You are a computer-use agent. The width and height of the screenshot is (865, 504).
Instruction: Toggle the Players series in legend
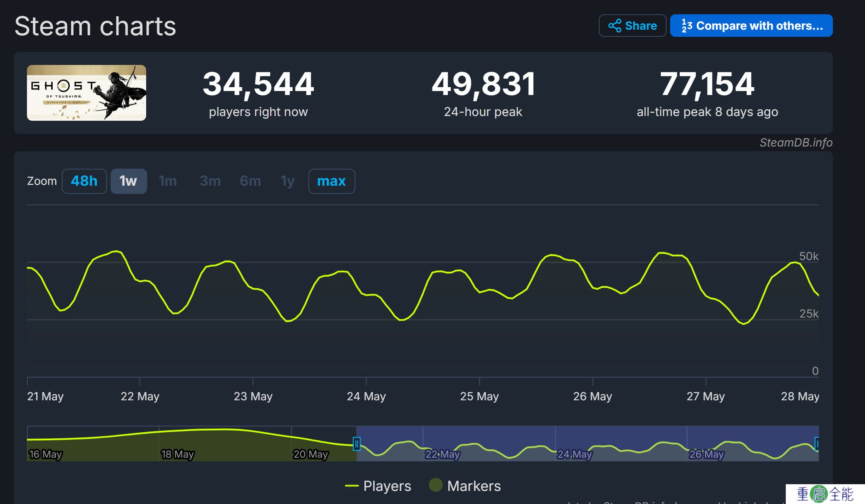click(x=378, y=486)
